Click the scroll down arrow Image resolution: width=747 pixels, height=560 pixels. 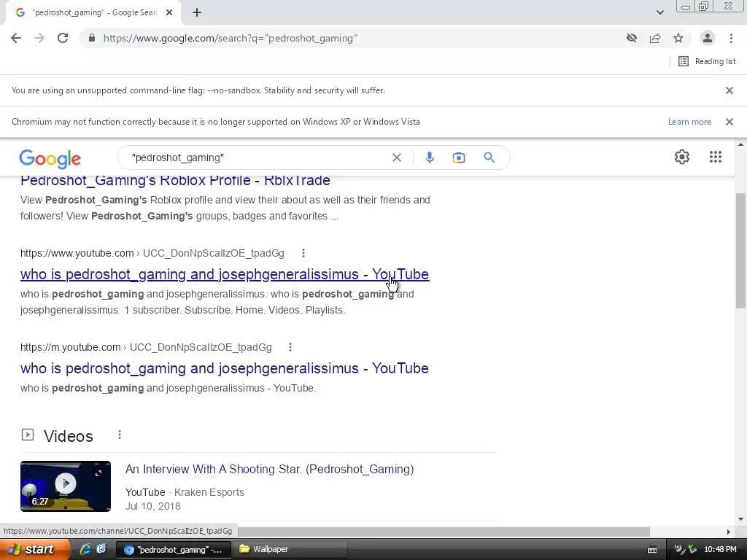pos(741,519)
